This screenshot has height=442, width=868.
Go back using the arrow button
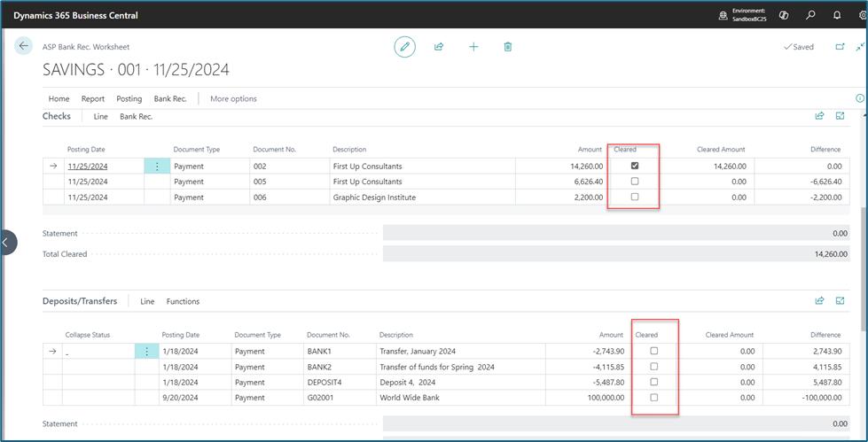click(23, 46)
